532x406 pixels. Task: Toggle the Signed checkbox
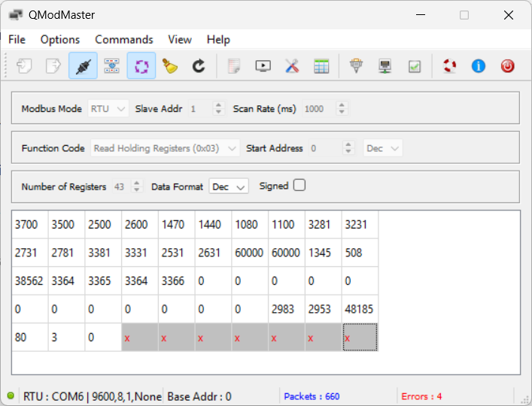click(299, 186)
